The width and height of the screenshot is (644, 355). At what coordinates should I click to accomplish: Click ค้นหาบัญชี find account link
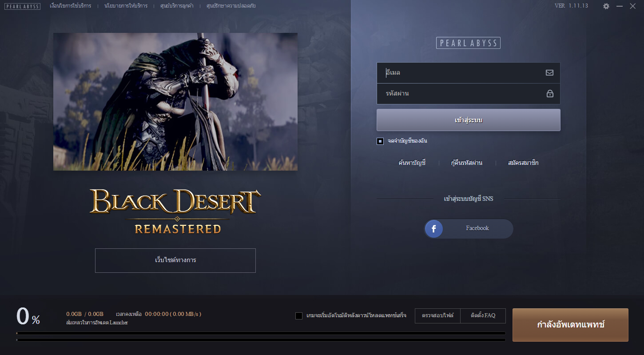(412, 163)
